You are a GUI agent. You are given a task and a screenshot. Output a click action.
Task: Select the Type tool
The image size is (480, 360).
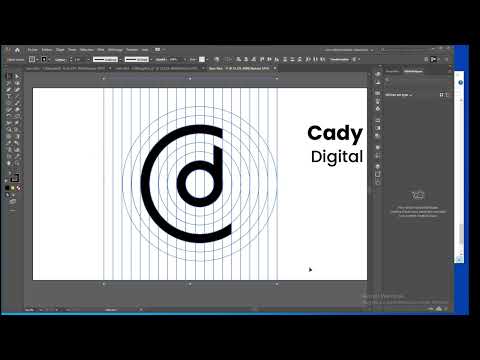[10, 96]
